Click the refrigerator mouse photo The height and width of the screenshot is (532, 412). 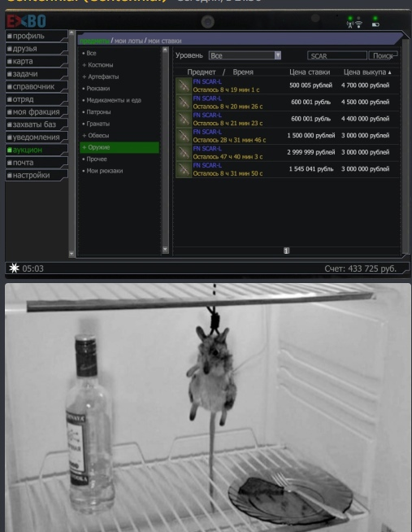coord(208,408)
